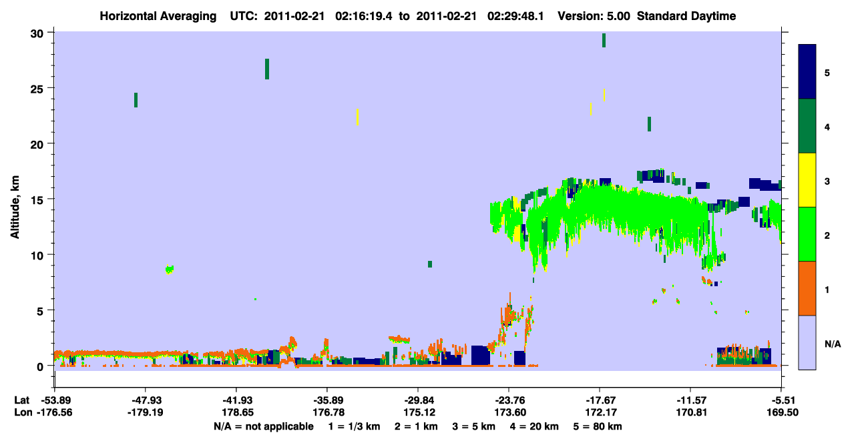The height and width of the screenshot is (445, 868).
Task: Click longitude value '-176.56'
Action: pos(55,412)
